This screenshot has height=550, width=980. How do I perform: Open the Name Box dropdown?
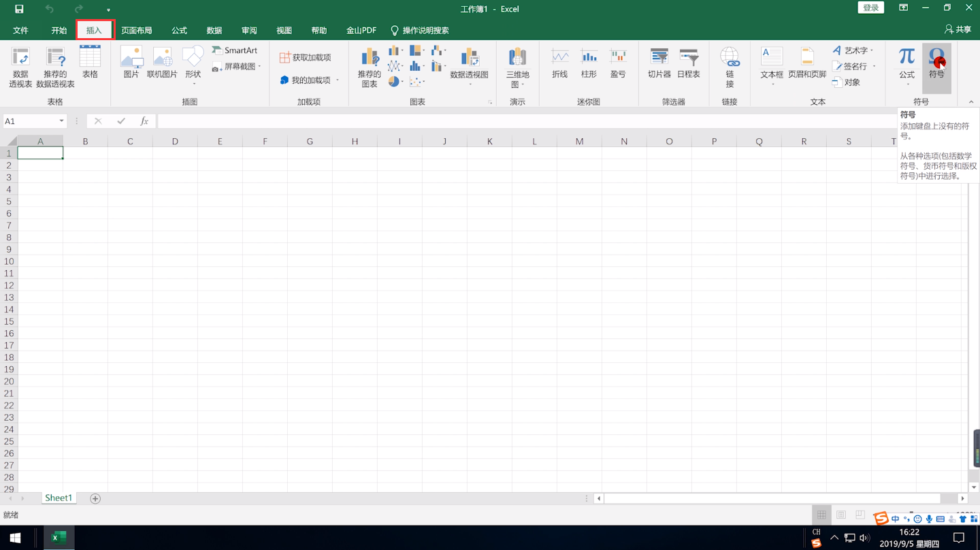point(61,121)
